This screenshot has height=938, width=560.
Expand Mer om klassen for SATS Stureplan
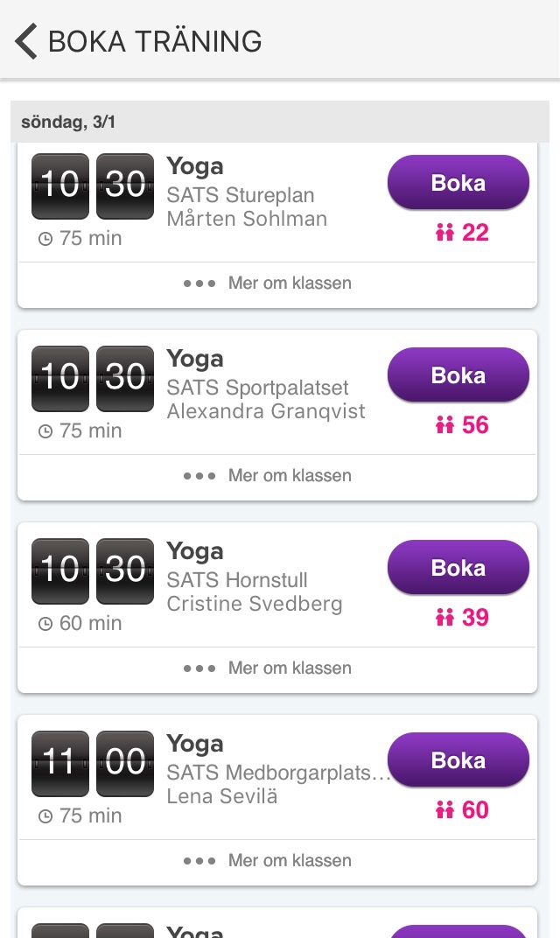point(268,283)
